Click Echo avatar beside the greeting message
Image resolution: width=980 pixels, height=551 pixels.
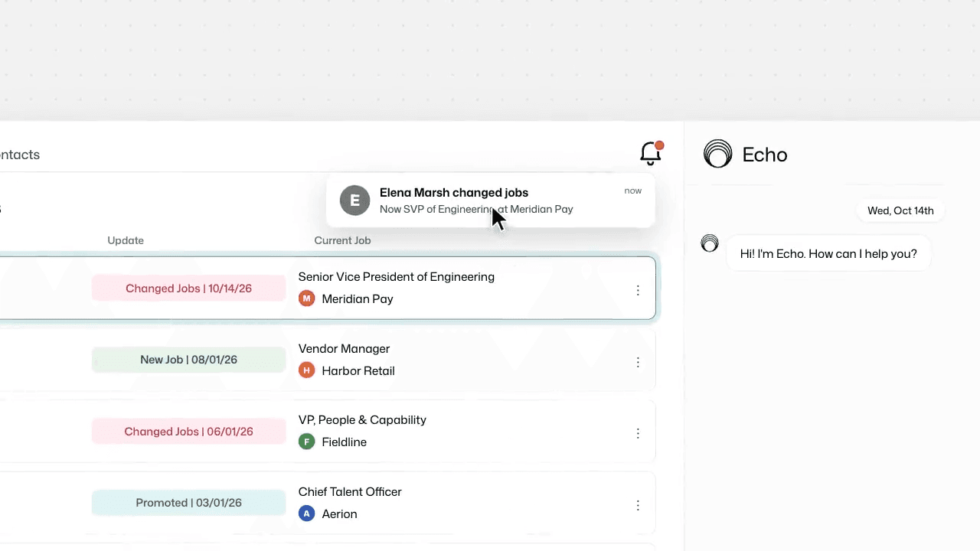click(710, 243)
